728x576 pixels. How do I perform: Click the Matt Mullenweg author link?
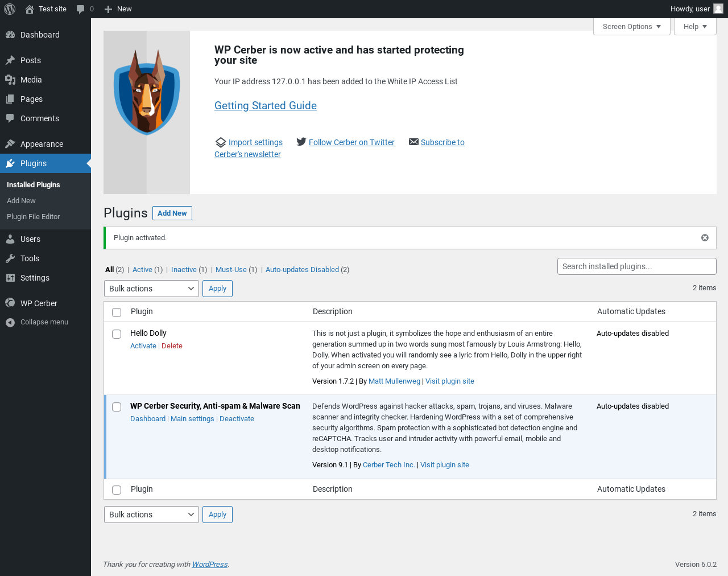[394, 381]
